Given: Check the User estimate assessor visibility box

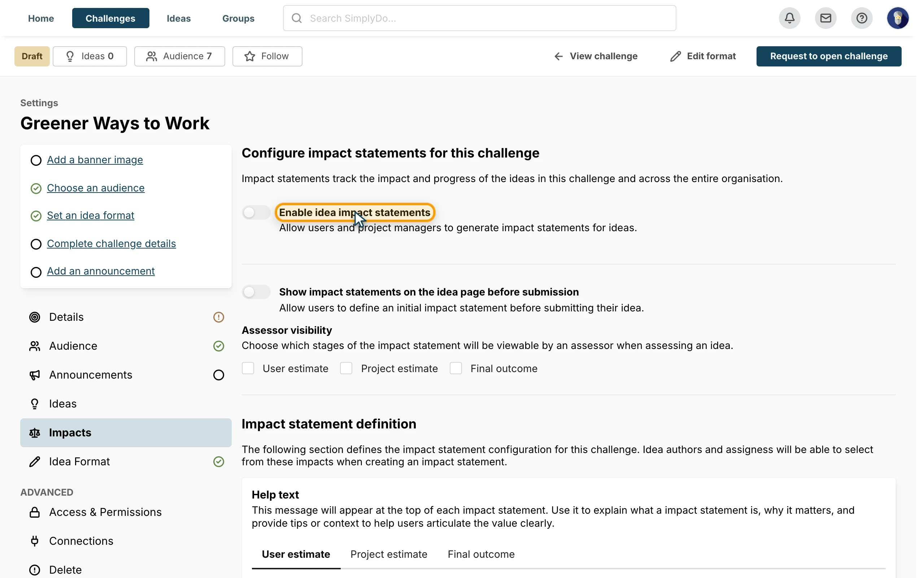Looking at the screenshot, I should point(248,368).
